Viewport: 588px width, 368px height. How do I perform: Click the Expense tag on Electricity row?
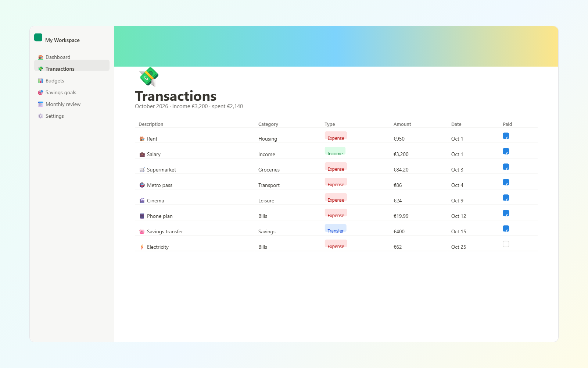(x=336, y=244)
